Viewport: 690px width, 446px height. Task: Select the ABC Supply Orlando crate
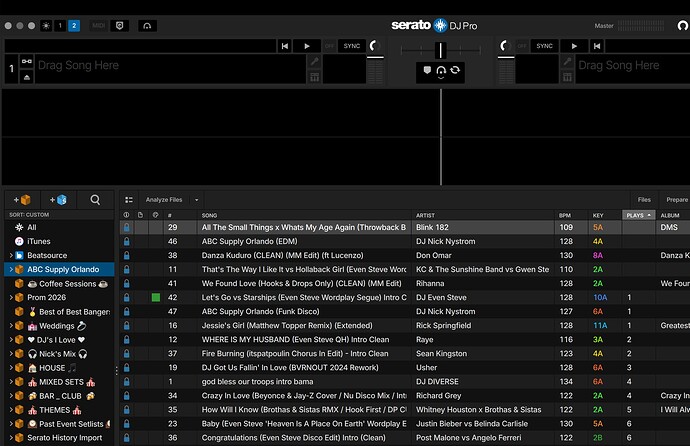(63, 270)
